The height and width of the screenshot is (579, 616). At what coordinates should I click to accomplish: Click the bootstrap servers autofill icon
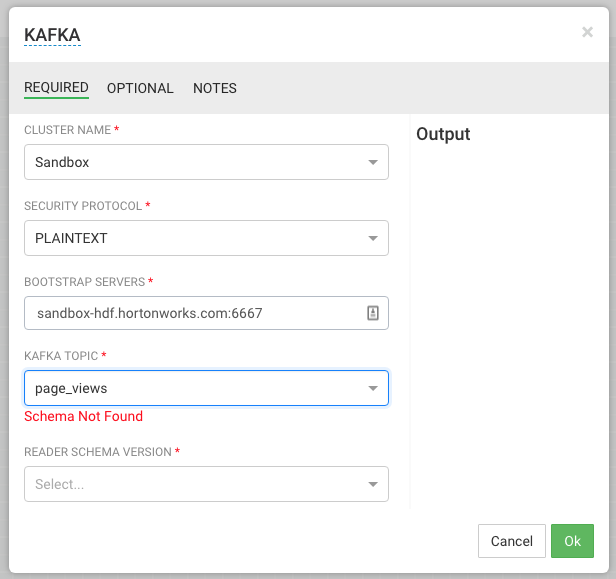click(x=372, y=313)
